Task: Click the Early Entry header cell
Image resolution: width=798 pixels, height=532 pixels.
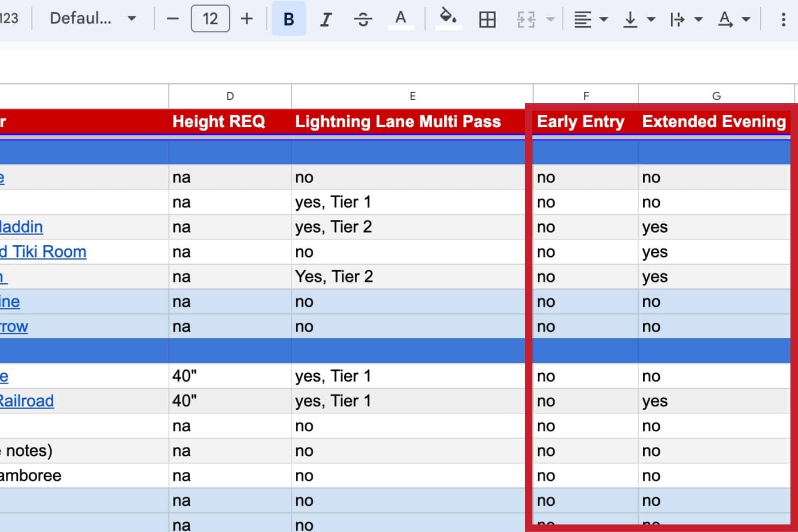Action: 586,121
